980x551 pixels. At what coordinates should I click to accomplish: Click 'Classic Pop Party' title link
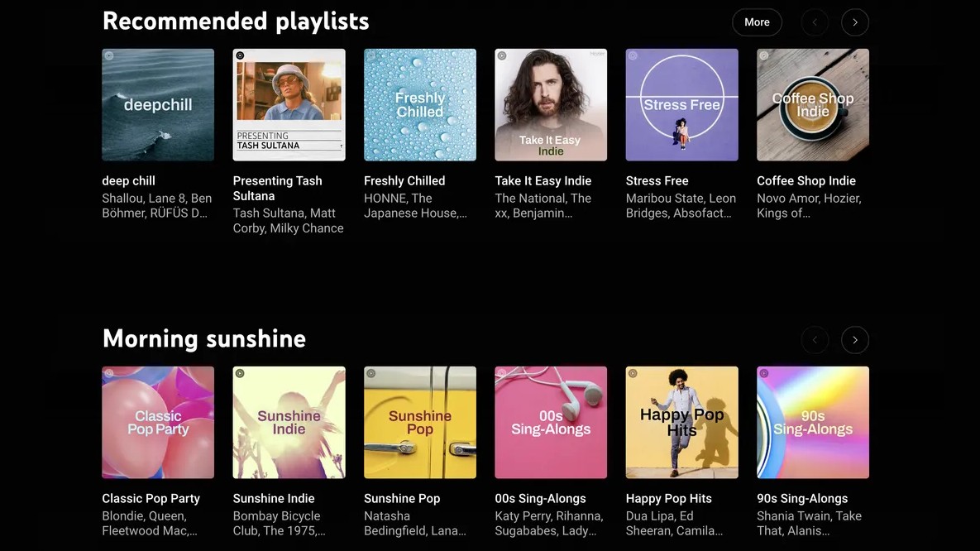tap(151, 498)
